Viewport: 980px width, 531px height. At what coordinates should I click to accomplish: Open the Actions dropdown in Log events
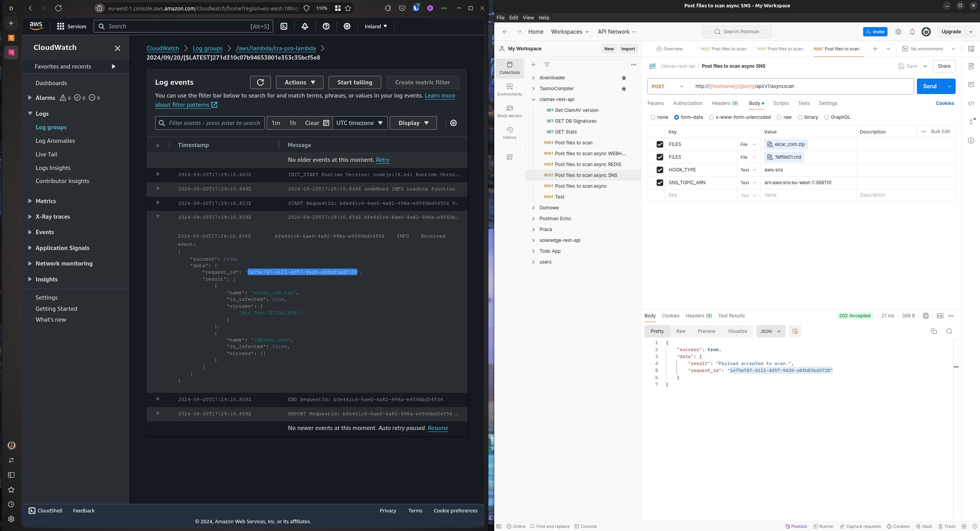click(x=300, y=82)
